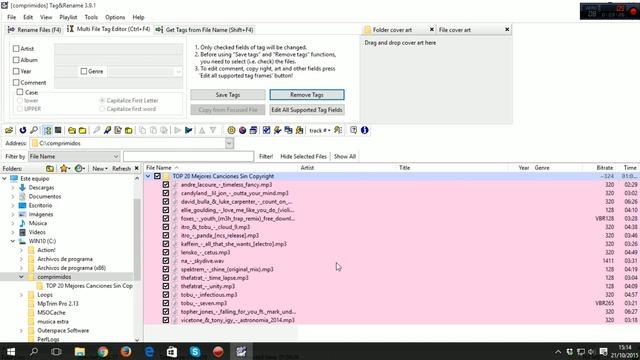The height and width of the screenshot is (360, 640).
Task: Click the favorites star icon in Folders panel
Action: click(64, 168)
